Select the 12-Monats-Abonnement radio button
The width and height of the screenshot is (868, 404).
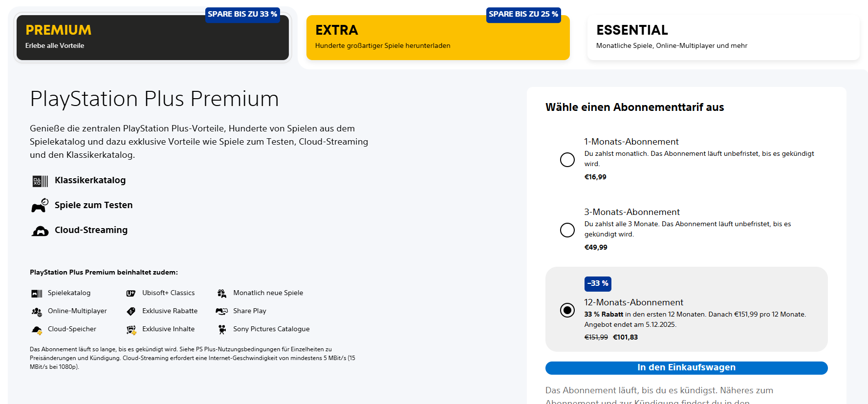[567, 310]
